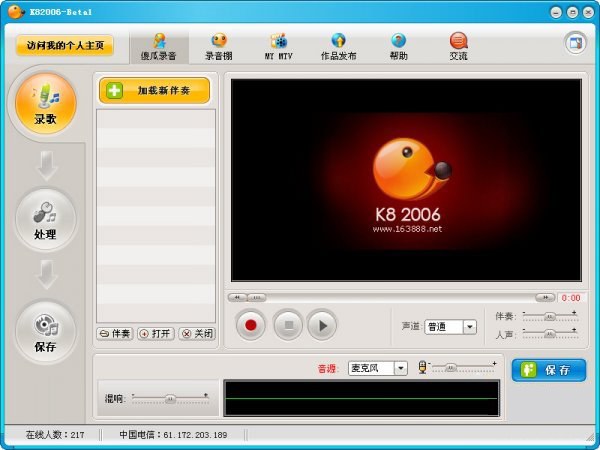Click the 普通 channel value field
600x450 pixels.
[x=444, y=327]
